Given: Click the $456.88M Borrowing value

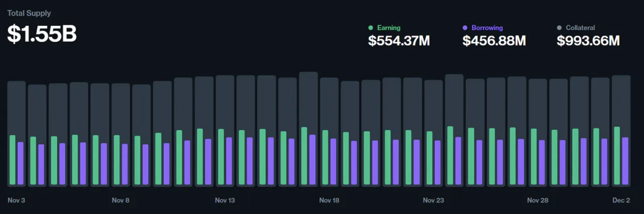Looking at the screenshot, I should tap(494, 41).
